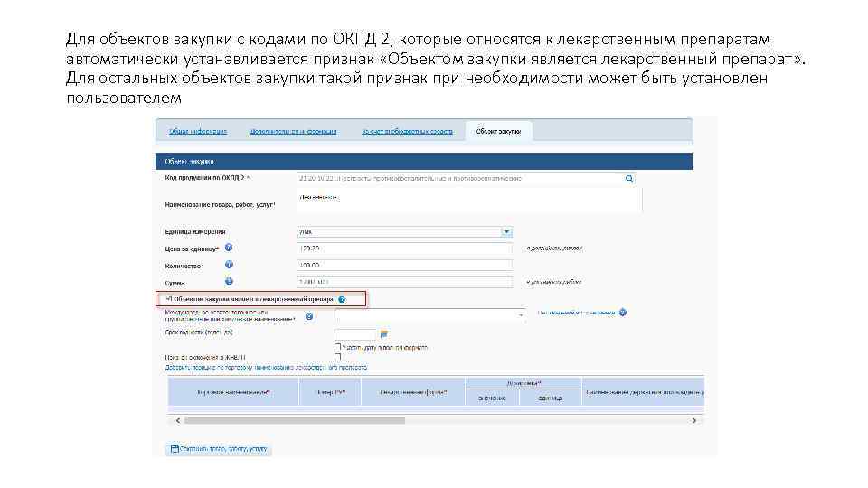Click the horizontal scrollbar right arrow

click(694, 420)
